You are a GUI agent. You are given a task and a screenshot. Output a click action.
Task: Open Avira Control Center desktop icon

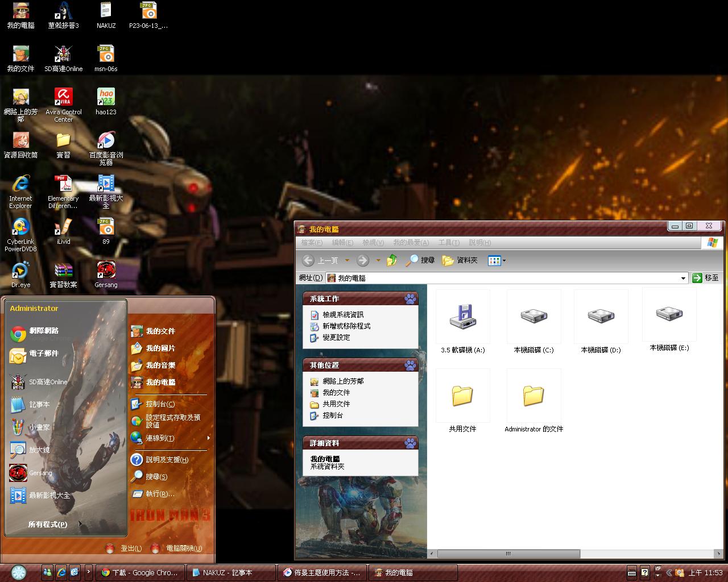(64, 98)
